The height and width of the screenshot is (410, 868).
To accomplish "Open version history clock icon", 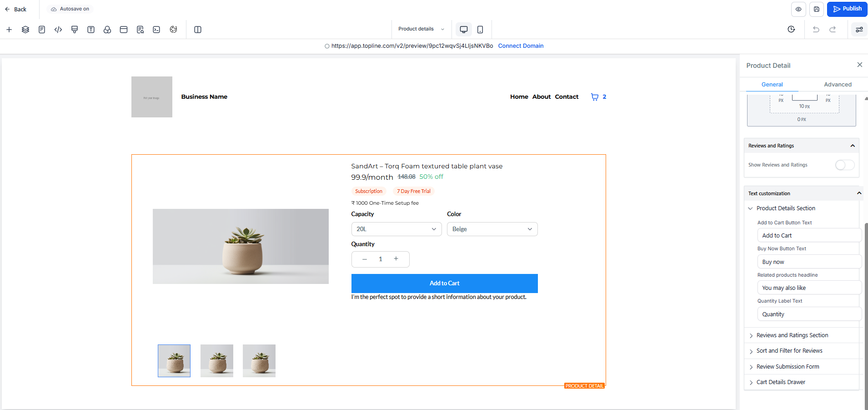I will [791, 30].
